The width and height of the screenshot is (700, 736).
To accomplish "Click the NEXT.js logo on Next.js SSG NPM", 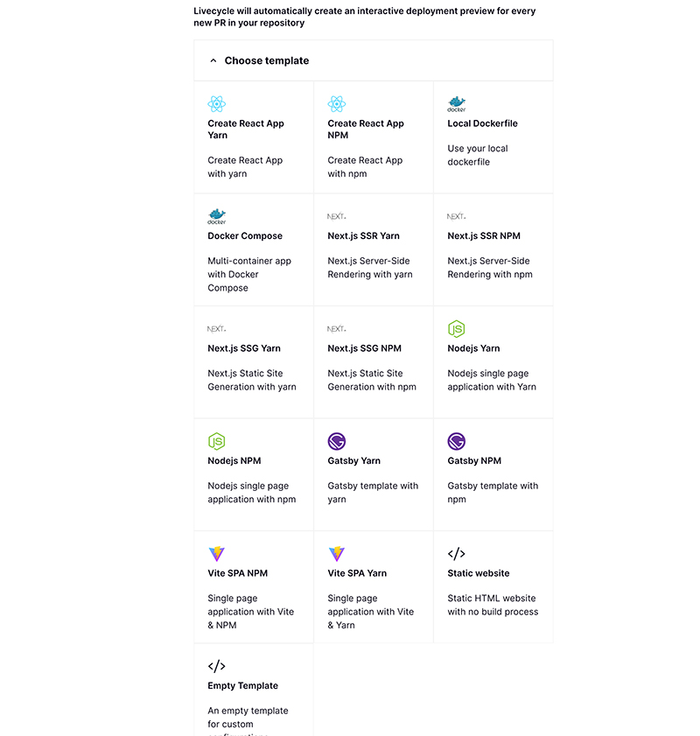I will (336, 327).
